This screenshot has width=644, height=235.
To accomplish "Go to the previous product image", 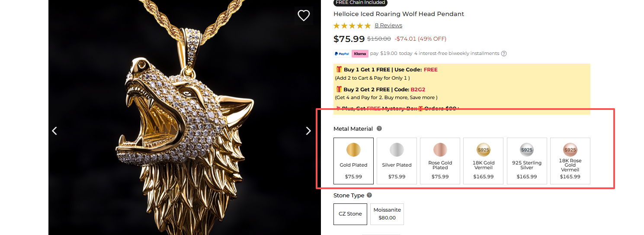I will pos(54,131).
